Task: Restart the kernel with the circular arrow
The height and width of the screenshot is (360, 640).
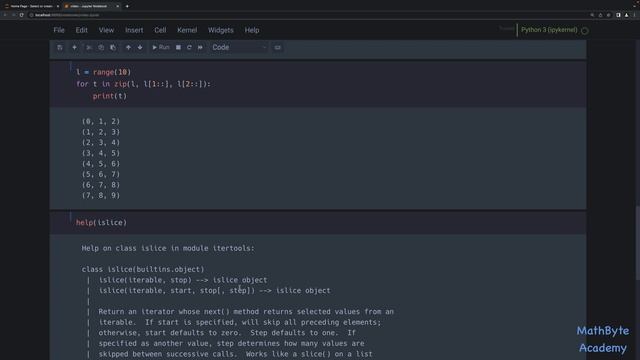Action: point(189,47)
